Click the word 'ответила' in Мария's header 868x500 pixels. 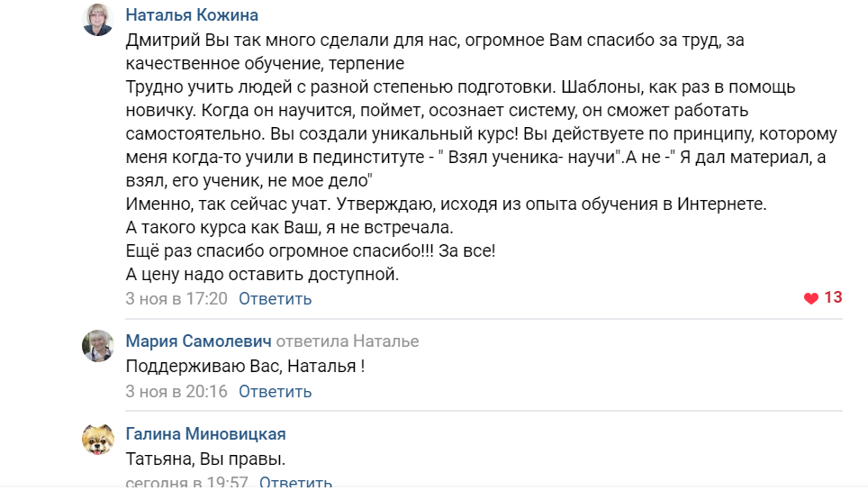(312, 341)
